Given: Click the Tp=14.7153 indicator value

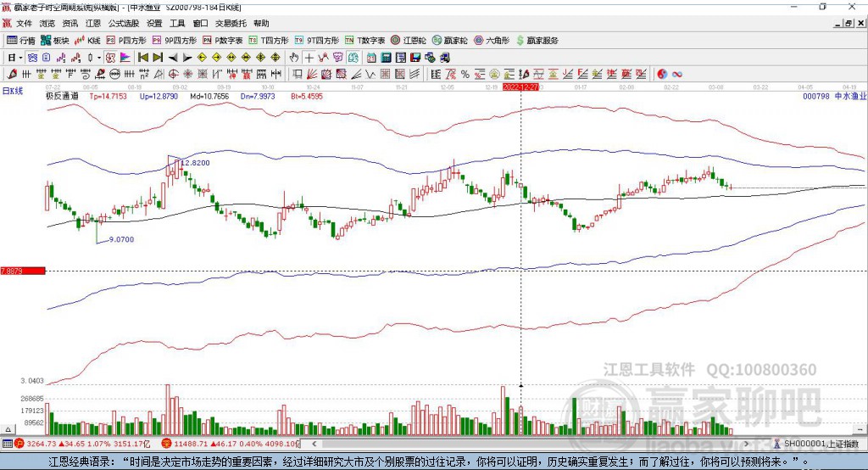Looking at the screenshot, I should 108,96.
